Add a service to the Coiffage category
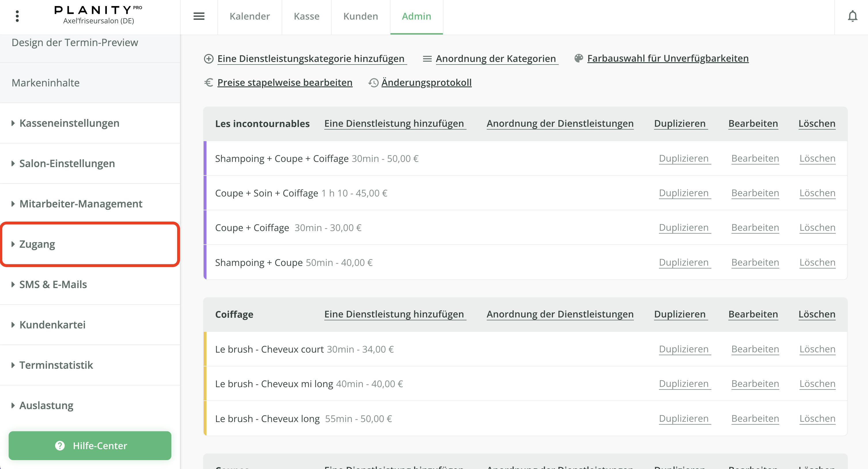The image size is (868, 469). pyautogui.click(x=395, y=314)
